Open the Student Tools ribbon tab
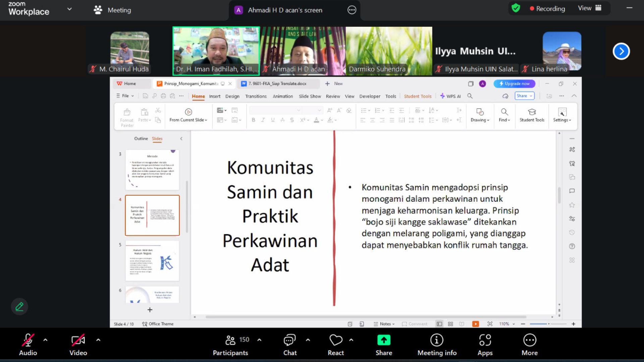The height and width of the screenshot is (362, 644). point(418,96)
